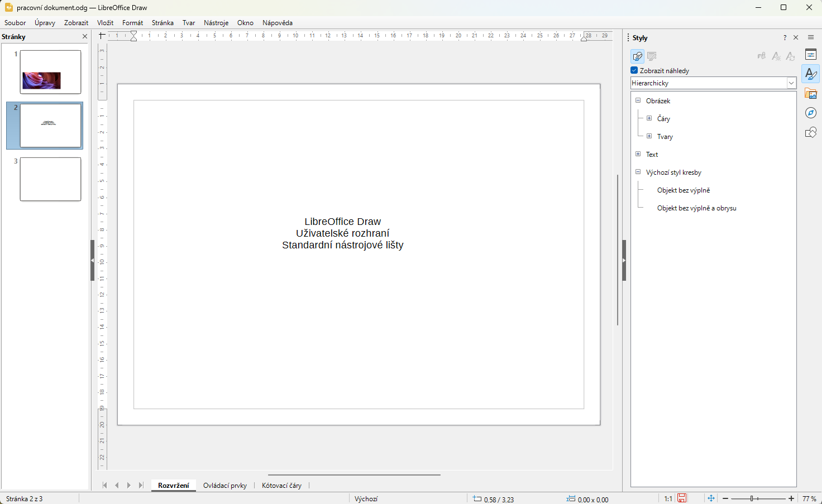Screen dimensions: 822x504
Task: Close the Stránky pages panel
Action: point(85,36)
